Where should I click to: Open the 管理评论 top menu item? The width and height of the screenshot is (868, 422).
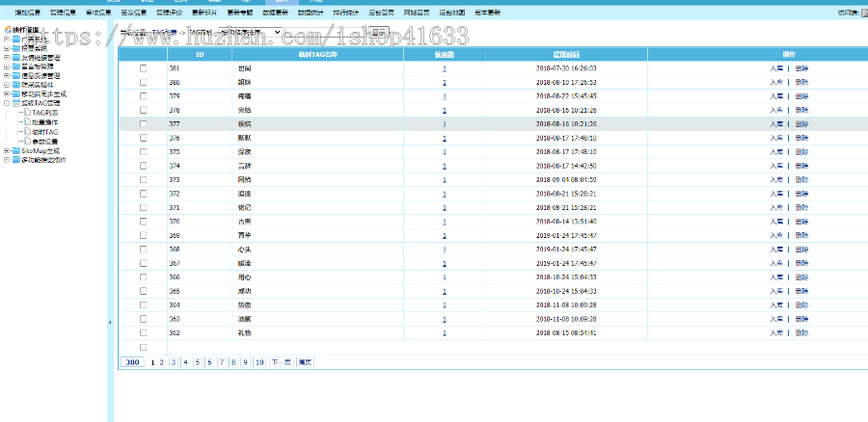169,13
